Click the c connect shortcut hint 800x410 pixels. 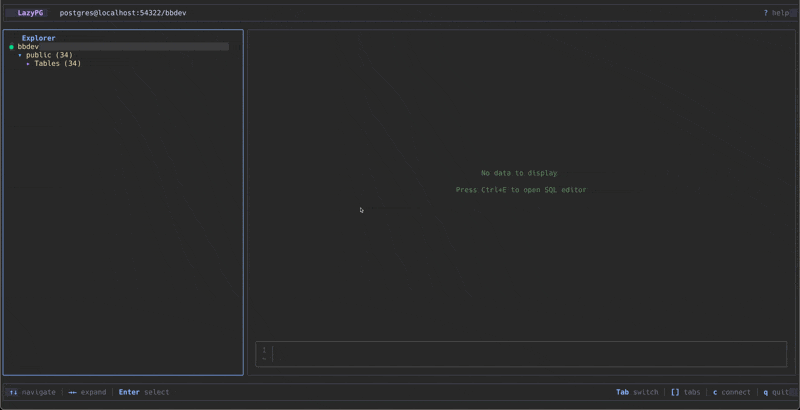tap(732, 392)
